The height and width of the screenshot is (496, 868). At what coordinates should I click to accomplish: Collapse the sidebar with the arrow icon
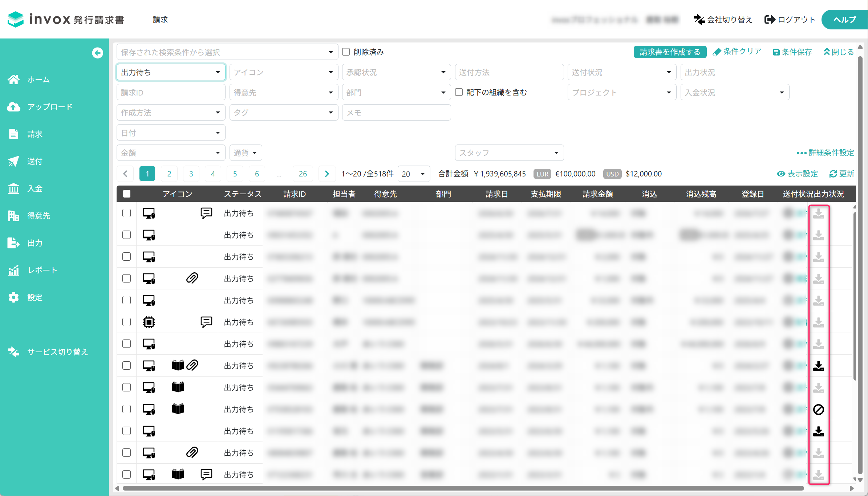97,53
